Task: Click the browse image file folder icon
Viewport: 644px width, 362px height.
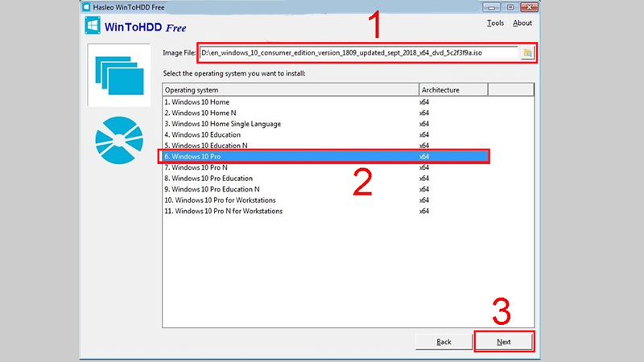Action: click(527, 52)
